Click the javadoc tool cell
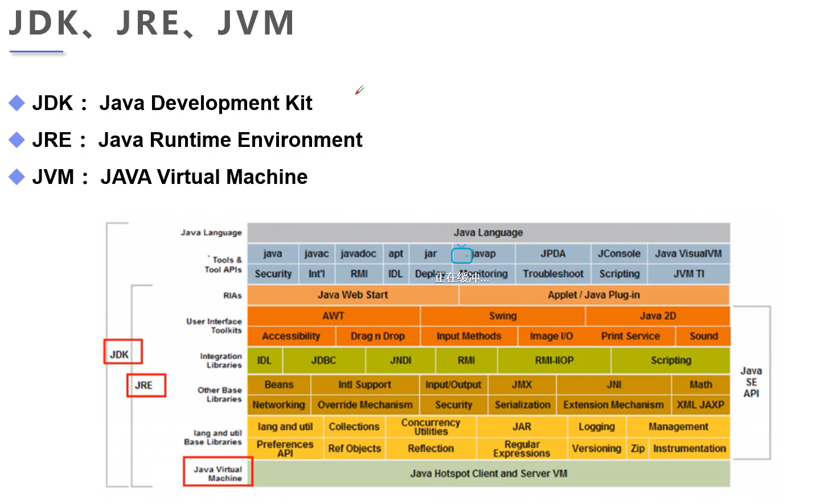Viewport: 816px width, 504px height. (x=359, y=253)
